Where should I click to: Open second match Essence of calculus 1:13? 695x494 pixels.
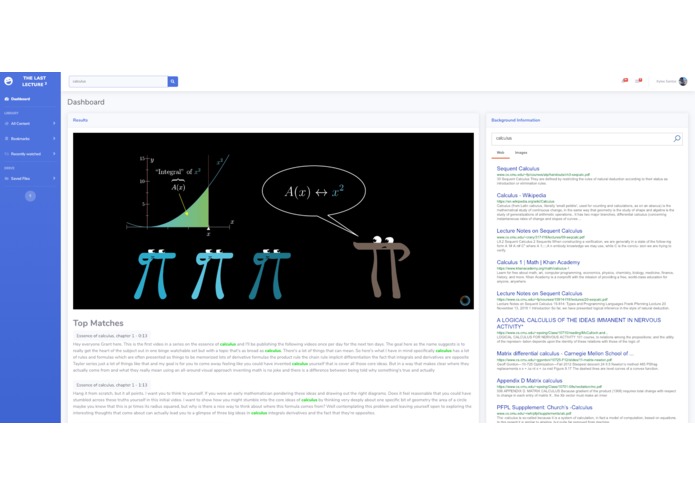tap(112, 385)
